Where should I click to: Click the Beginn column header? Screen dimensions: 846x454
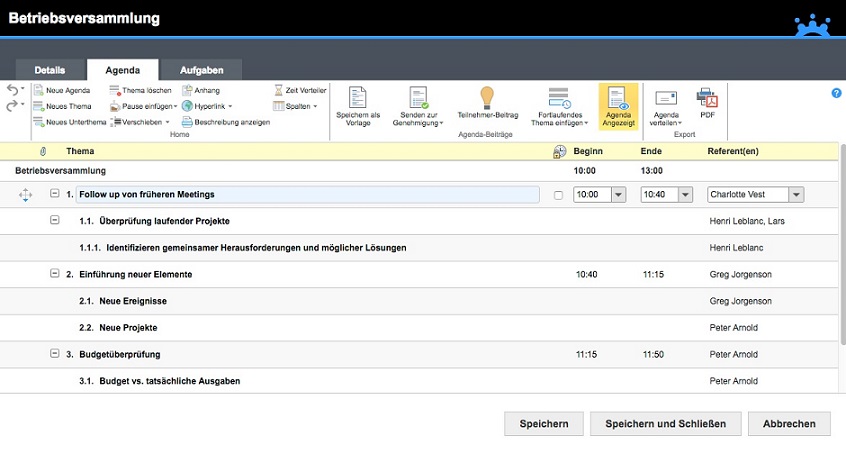[x=588, y=151]
